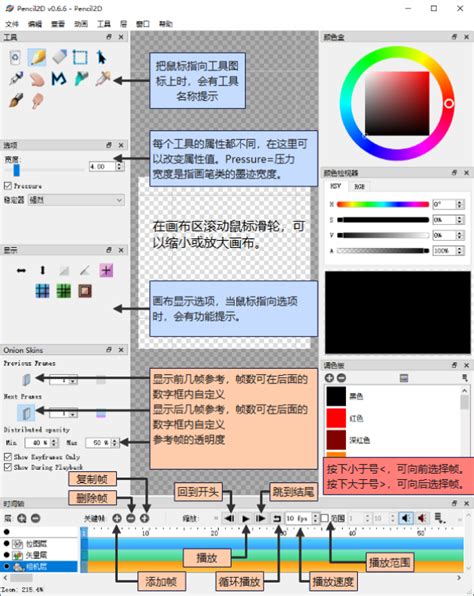Open the 文件 menu
Screen dimensions: 474x596
tap(12, 24)
